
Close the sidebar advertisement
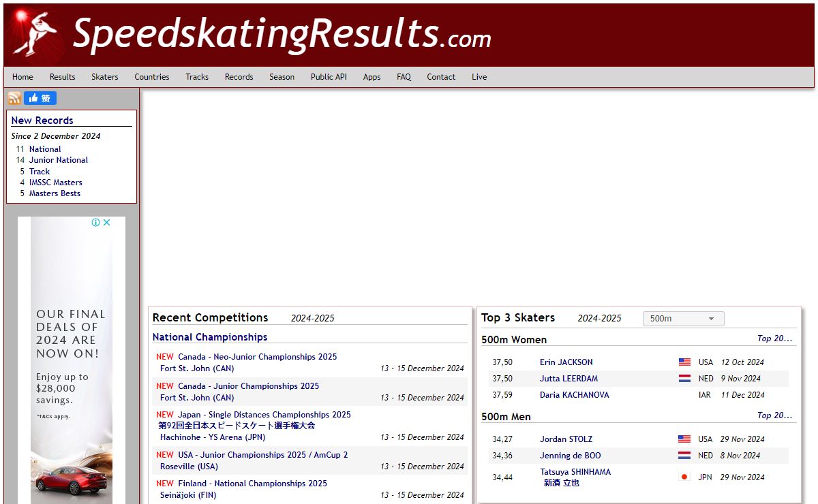coord(107,222)
